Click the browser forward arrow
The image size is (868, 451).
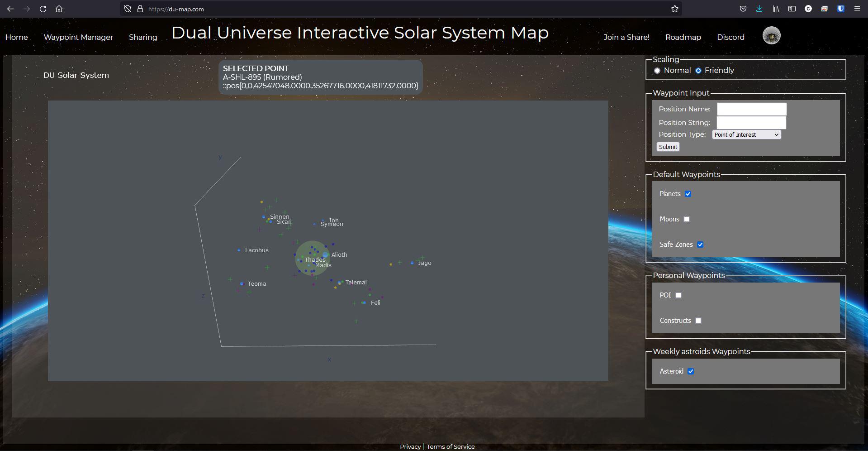point(27,9)
